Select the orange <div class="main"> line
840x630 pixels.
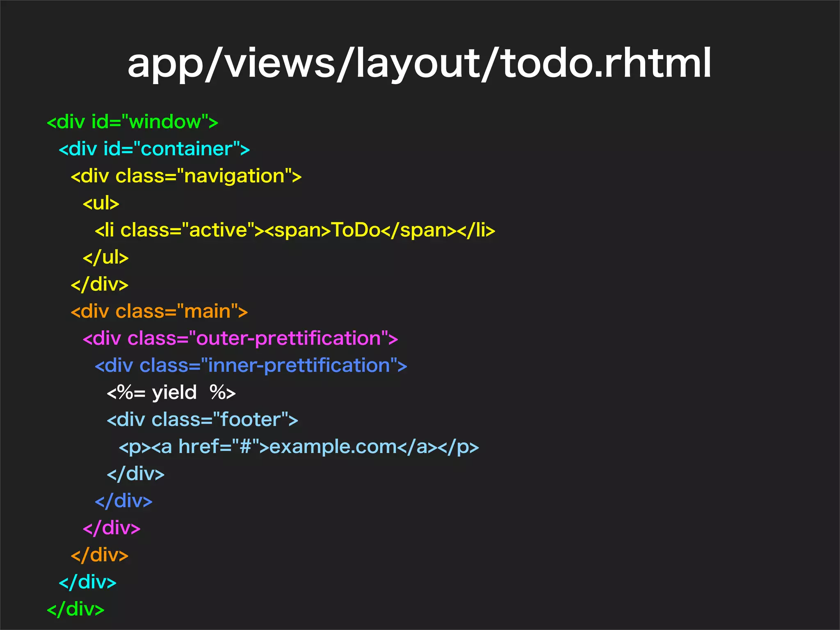159,311
